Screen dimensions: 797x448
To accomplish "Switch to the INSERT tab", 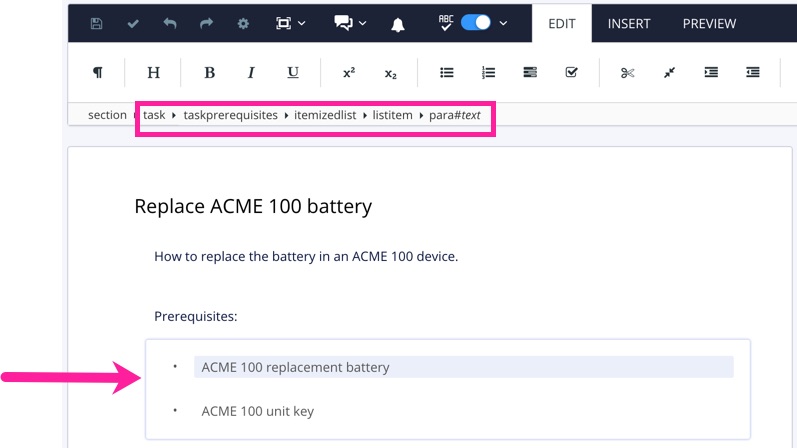I will 629,23.
